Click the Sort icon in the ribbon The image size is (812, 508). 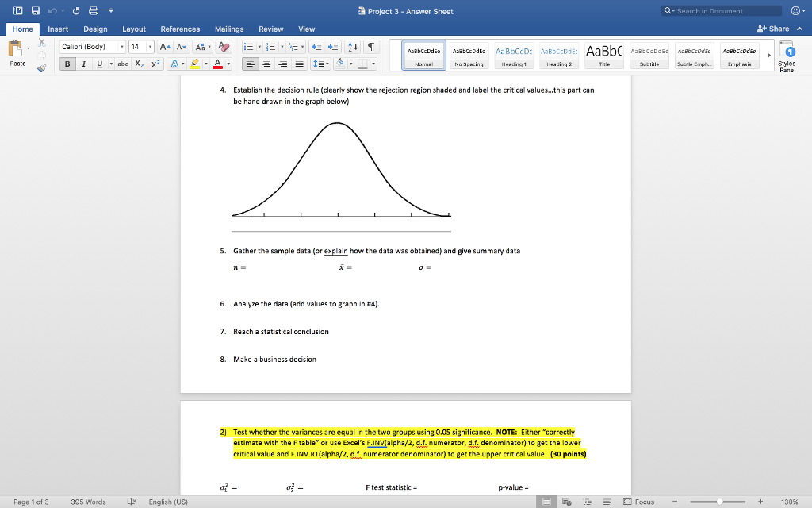354,47
